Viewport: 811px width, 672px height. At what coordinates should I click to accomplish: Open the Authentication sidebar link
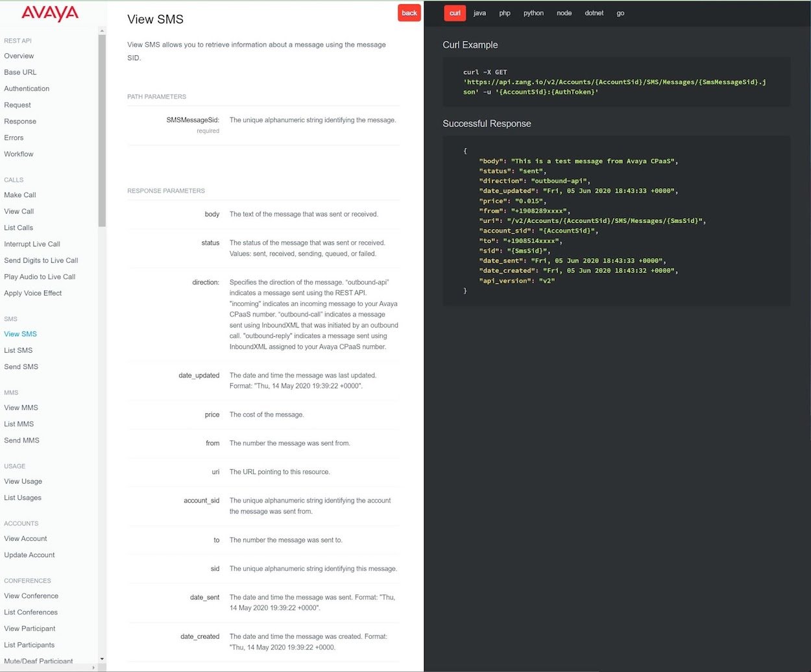click(x=27, y=88)
